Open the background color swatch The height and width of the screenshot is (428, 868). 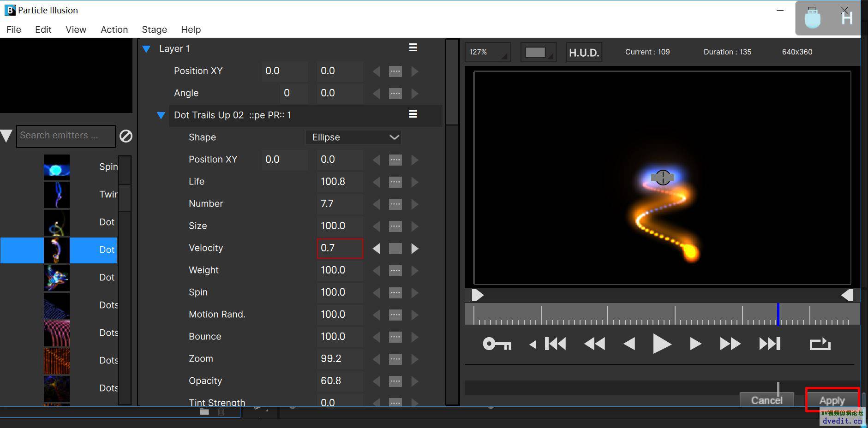(x=538, y=52)
